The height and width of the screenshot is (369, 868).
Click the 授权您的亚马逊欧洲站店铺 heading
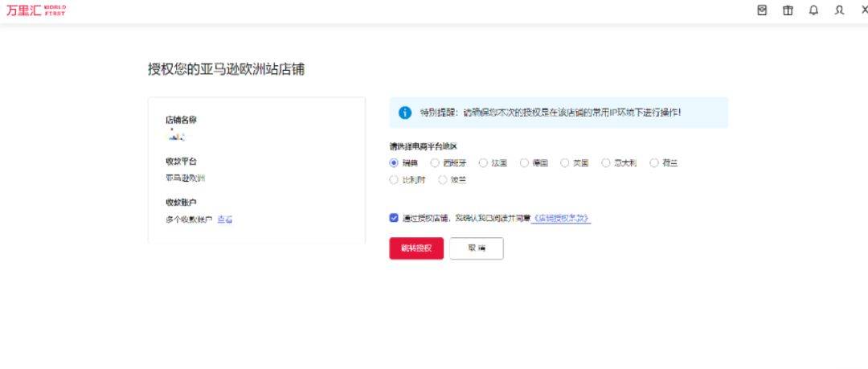226,69
